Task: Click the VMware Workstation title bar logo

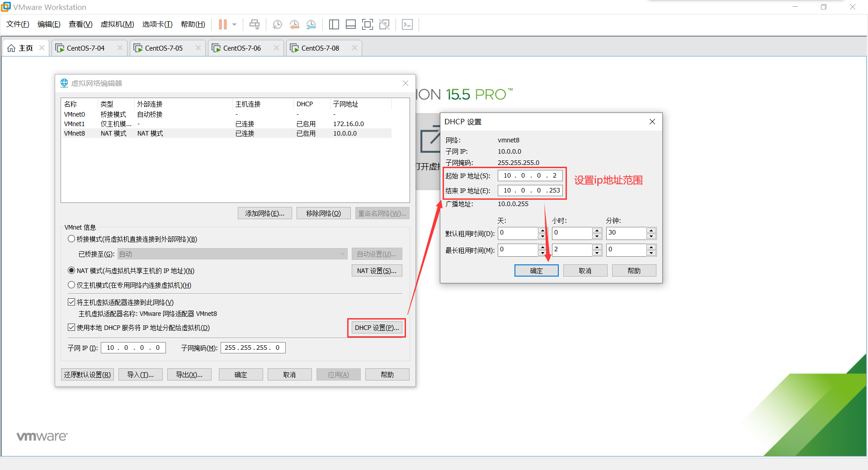Action: point(6,7)
